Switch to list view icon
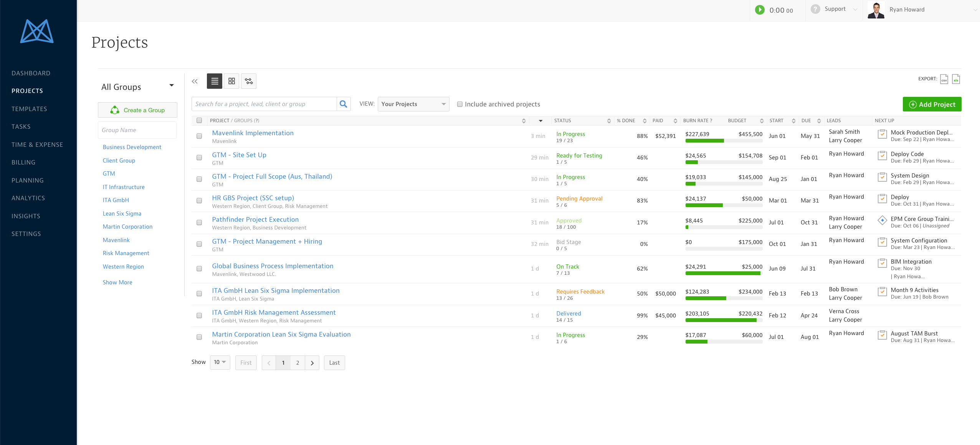Screen dimensions: 980x445 [x=215, y=81]
